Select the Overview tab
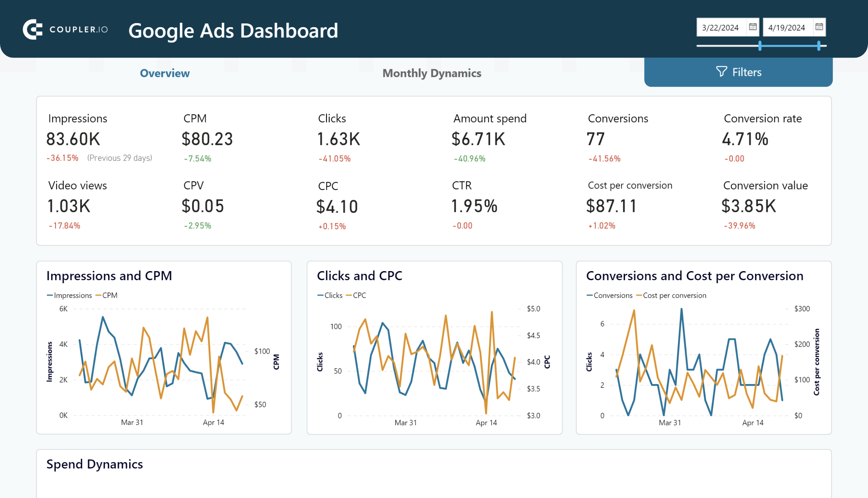 (165, 73)
